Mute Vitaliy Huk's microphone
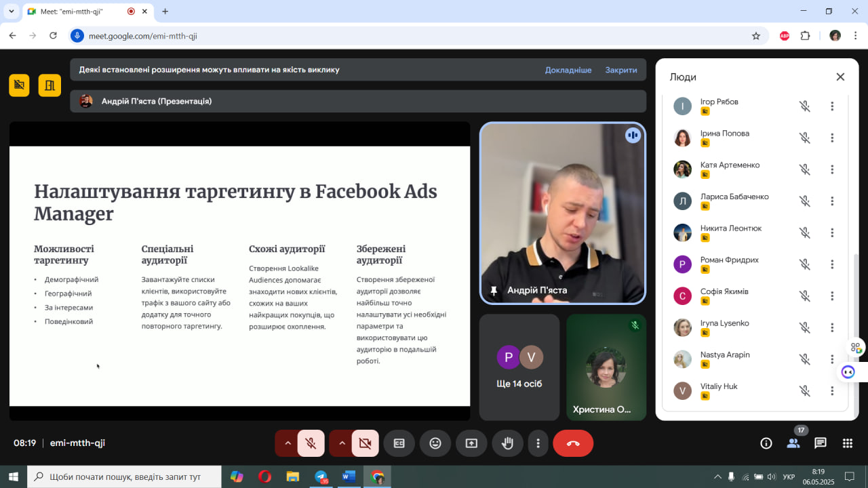Image resolution: width=868 pixels, height=488 pixels. pos(805,391)
